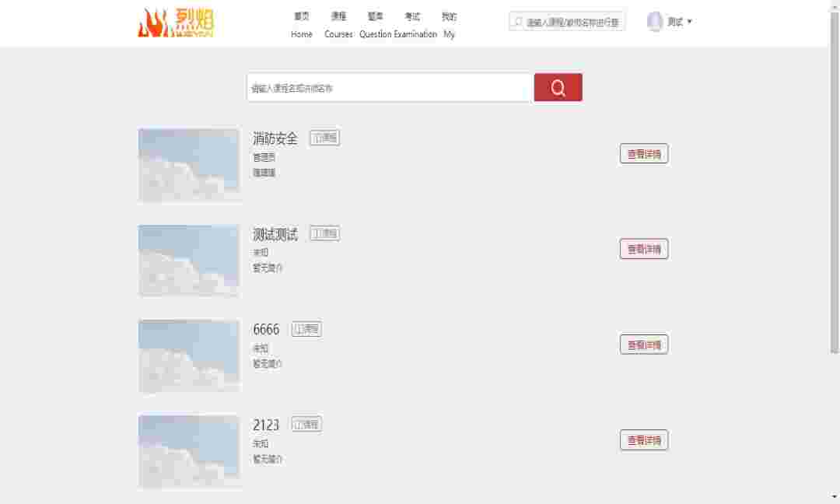Click the user avatar icon in header
The height and width of the screenshot is (504, 840).
pos(655,22)
